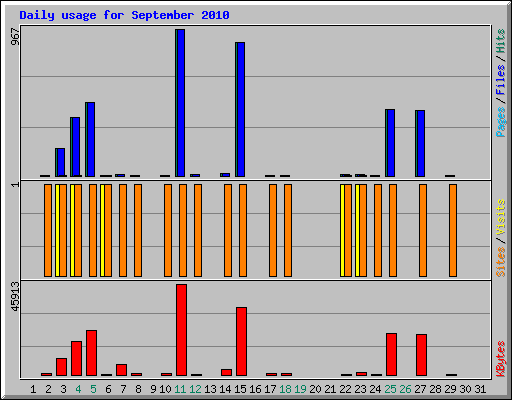Click the chart title "Daily usage for September 2010"
Viewport: 512px width, 400px height.
coord(124,15)
